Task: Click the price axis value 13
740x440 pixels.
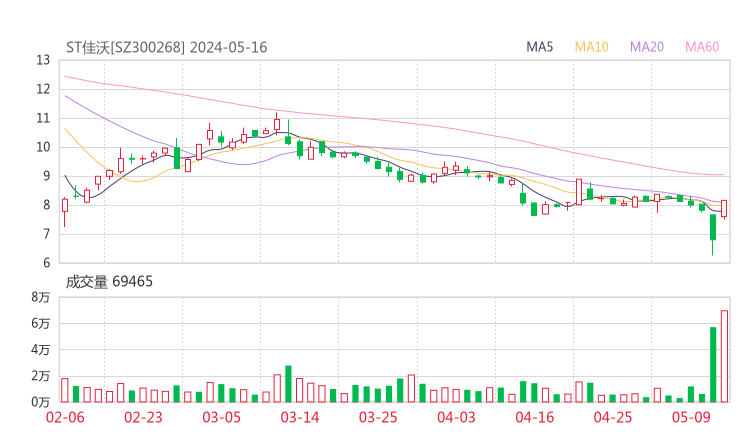Action: coord(43,60)
